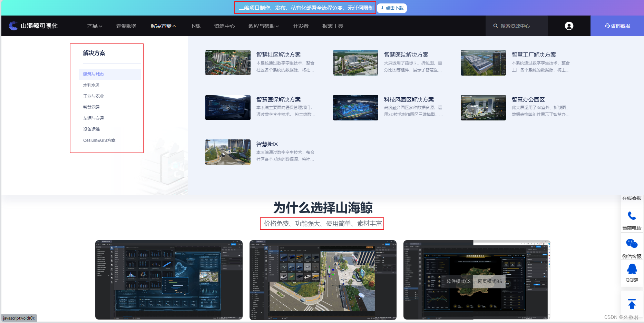This screenshot has height=323, width=644.
Task: Click the free-project announcement banner text
Action: [x=306, y=8]
